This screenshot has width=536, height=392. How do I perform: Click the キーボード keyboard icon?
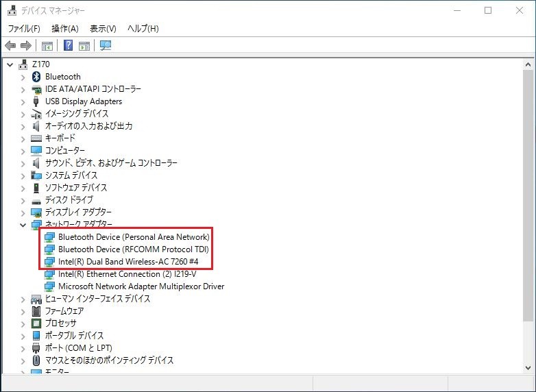[x=36, y=138]
